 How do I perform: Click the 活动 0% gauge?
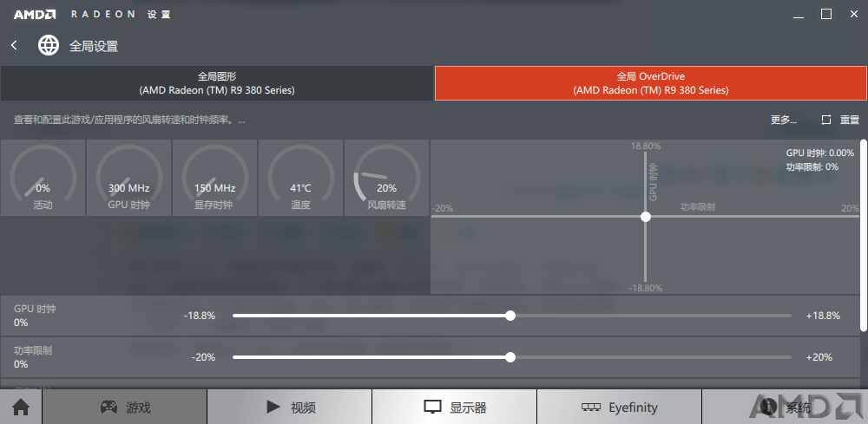43,178
